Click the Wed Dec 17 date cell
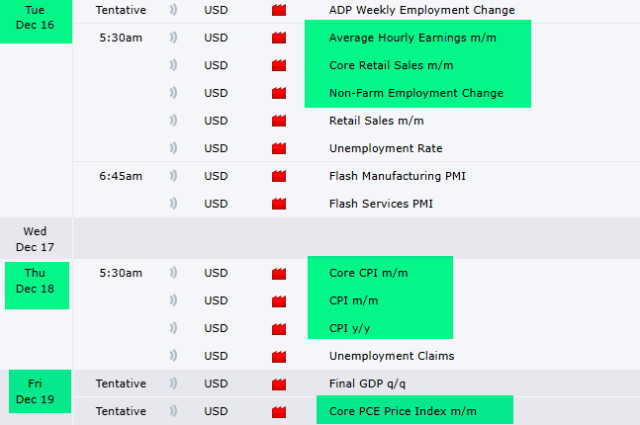 (36, 239)
